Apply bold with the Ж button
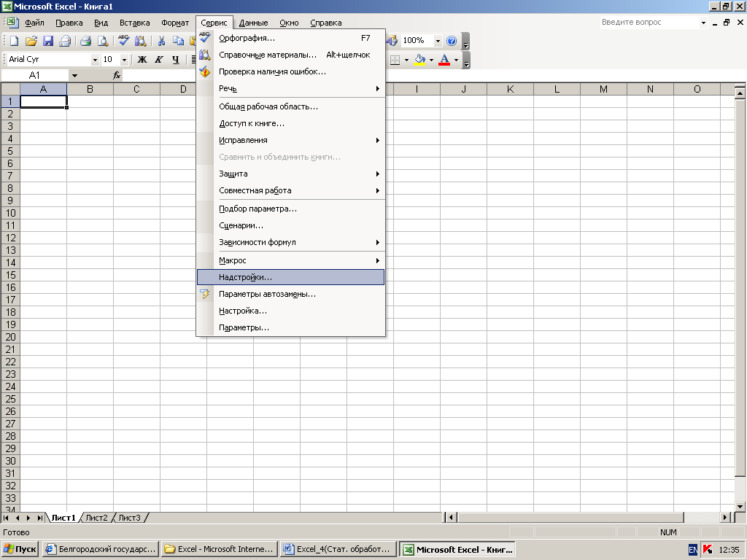Viewport: 747px width, 560px height. click(142, 60)
